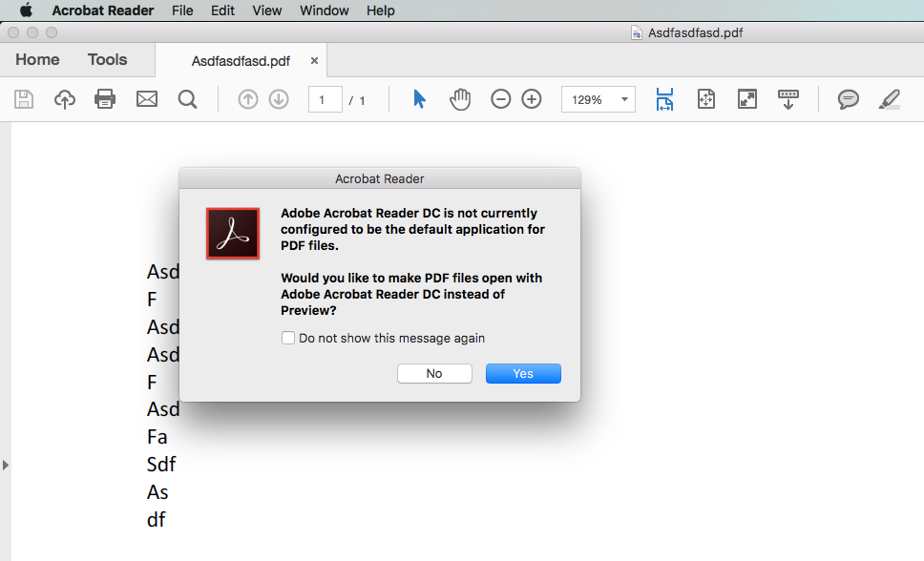Close the Asdfasdfasd.pdf tab
This screenshot has width=924, height=561.
pyautogui.click(x=314, y=60)
